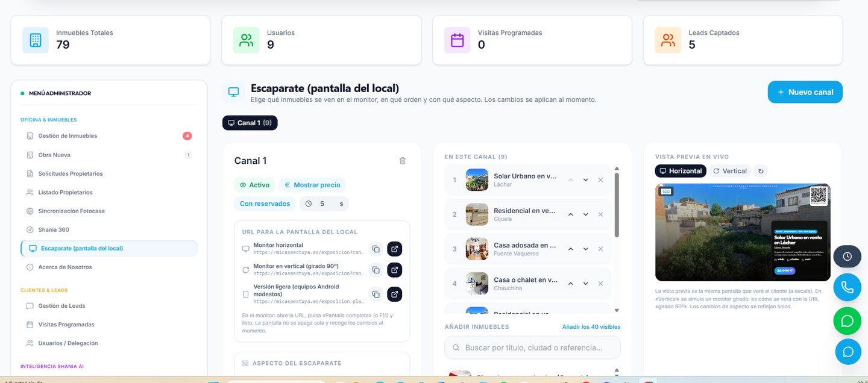Click the Gestión de Inmuebles badge 4
Viewport: 868px width, 383px height.
coord(187,136)
